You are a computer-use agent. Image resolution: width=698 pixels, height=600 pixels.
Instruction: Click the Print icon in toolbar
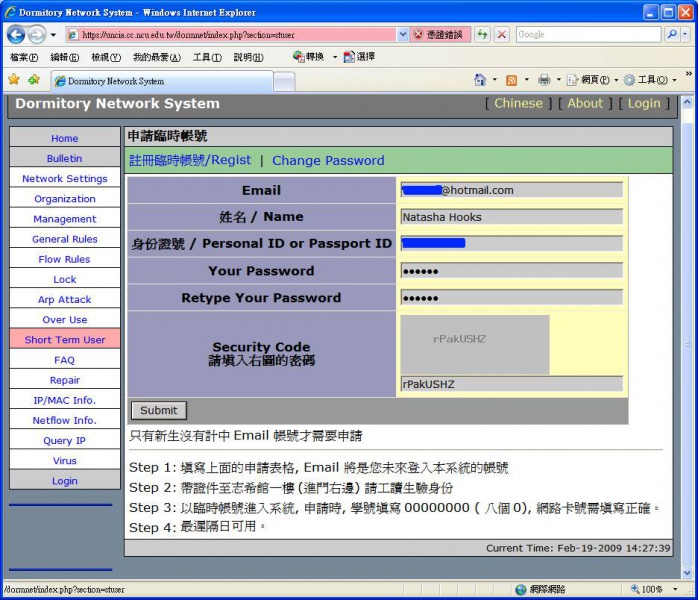click(x=543, y=80)
